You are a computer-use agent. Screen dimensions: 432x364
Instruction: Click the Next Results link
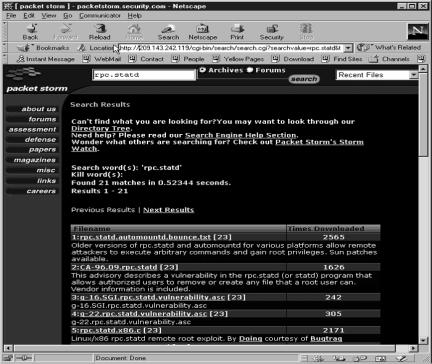click(169, 210)
